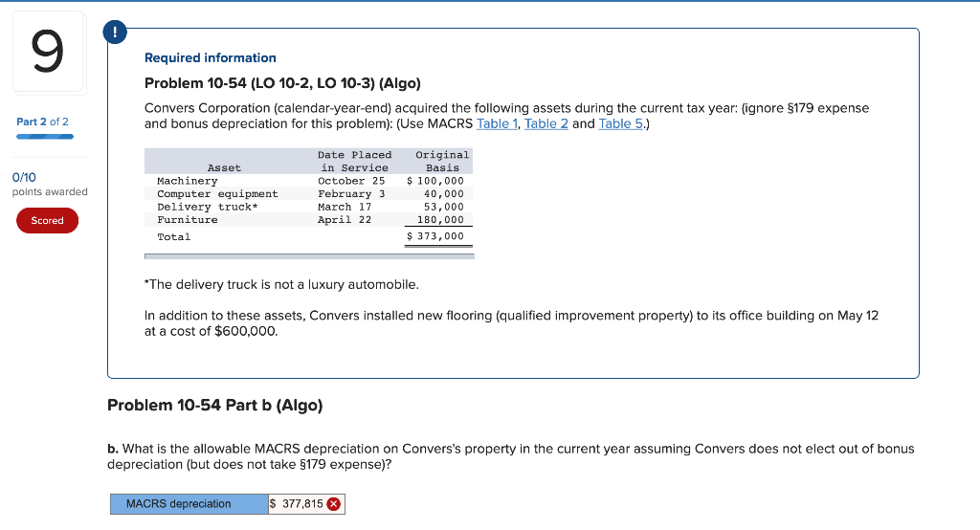Image resolution: width=980 pixels, height=530 pixels.
Task: Click the Part 2 progress bar
Action: point(45,136)
